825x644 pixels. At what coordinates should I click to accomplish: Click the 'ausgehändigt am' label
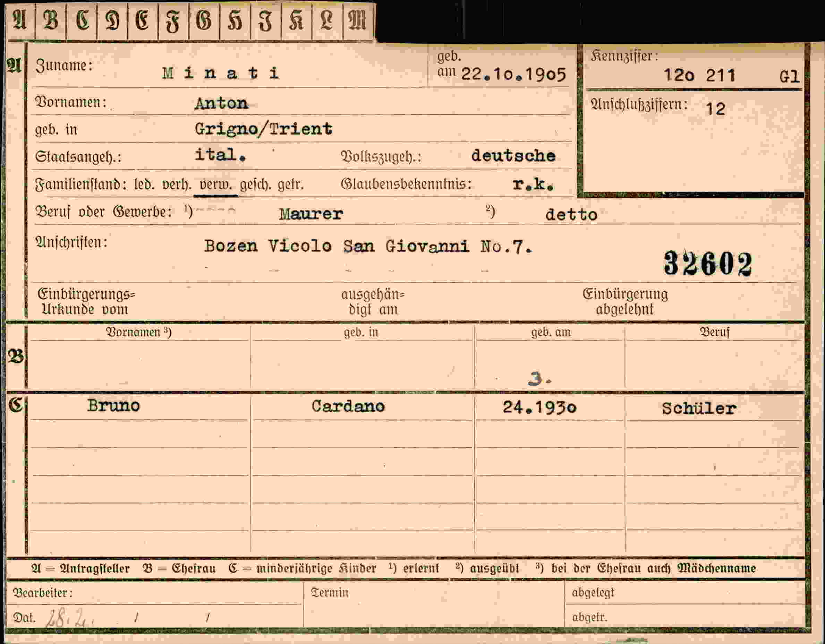coord(373,302)
